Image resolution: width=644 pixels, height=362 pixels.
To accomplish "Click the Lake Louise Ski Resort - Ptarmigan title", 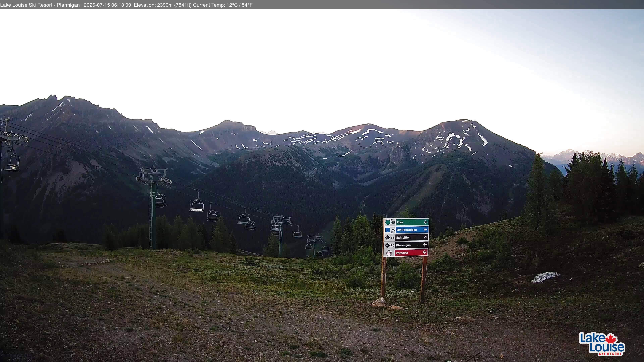I will tap(40, 5).
